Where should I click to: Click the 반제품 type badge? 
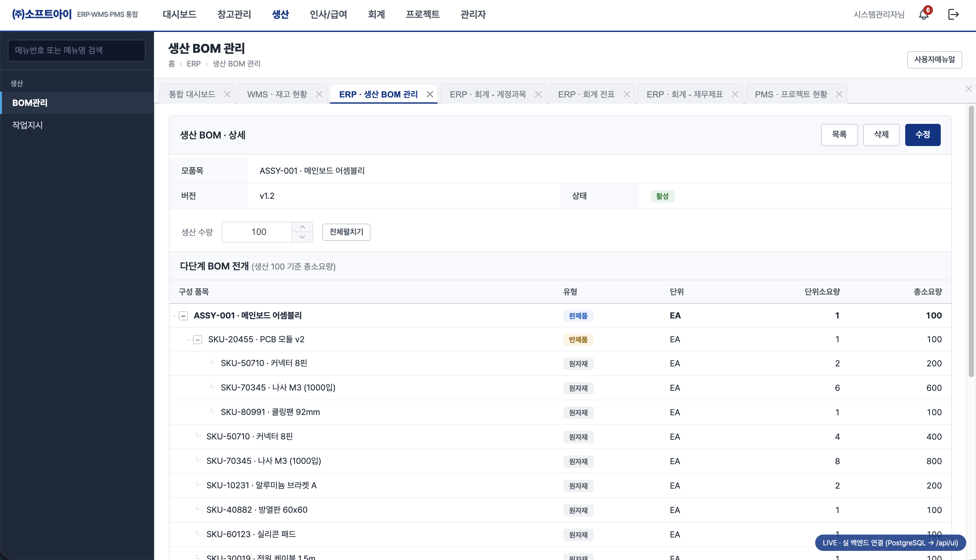[578, 340]
